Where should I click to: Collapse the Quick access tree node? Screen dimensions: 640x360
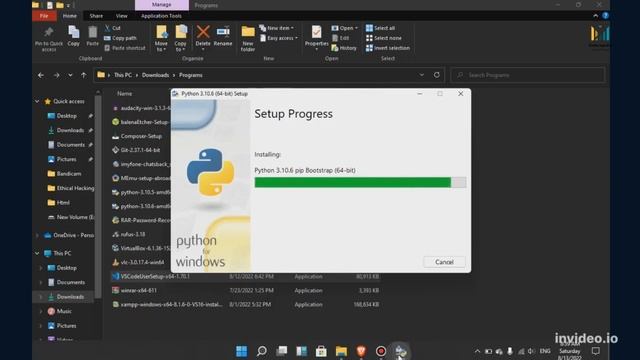pyautogui.click(x=37, y=101)
